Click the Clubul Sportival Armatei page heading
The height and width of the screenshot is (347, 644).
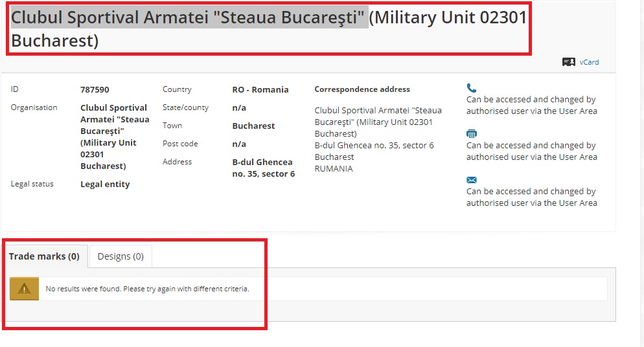click(x=269, y=28)
